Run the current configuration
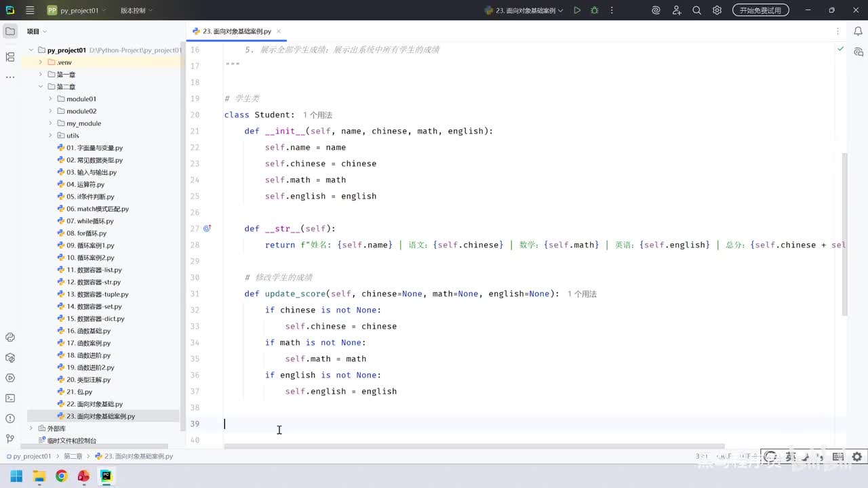Screen dimensions: 868x488 577,10
